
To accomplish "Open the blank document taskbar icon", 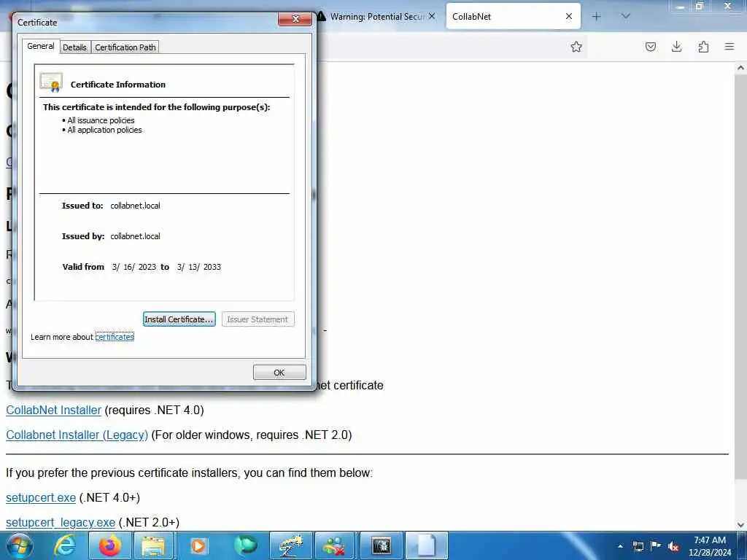I will (426, 545).
